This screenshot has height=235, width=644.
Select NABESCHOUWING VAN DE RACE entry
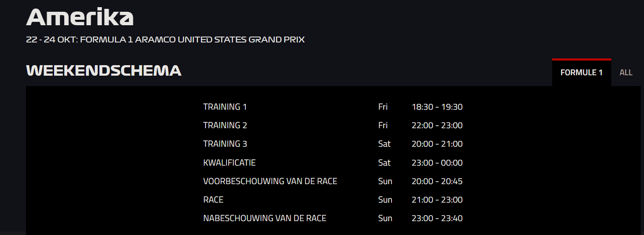tap(333, 218)
